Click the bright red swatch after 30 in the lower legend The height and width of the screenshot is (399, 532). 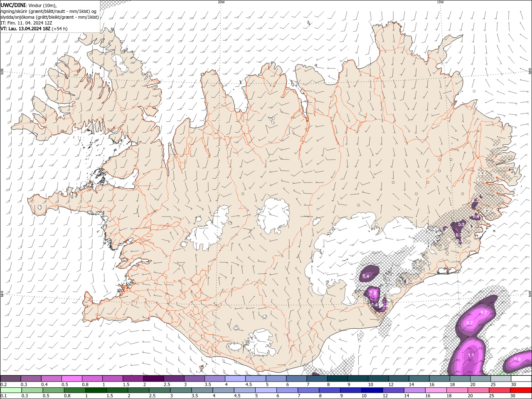(521, 390)
